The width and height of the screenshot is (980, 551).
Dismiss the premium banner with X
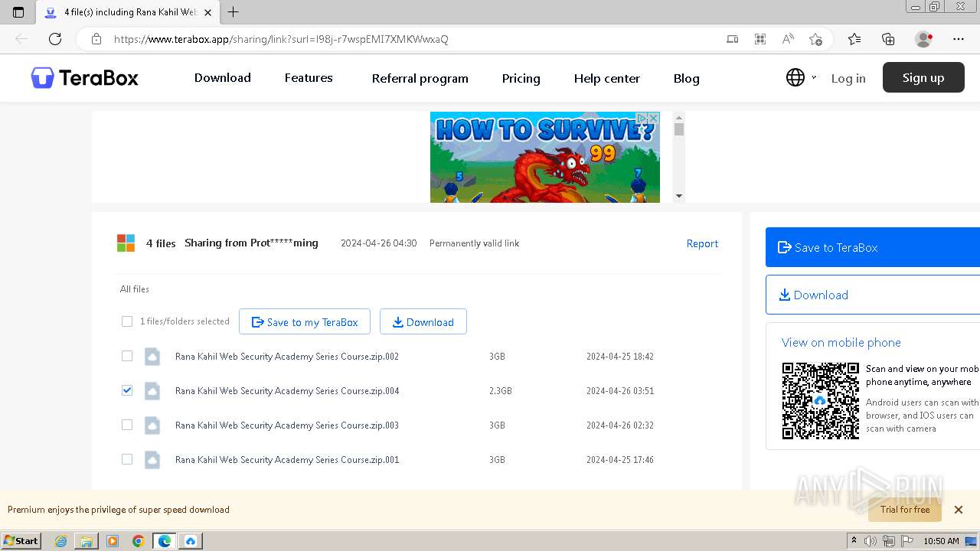click(x=958, y=510)
